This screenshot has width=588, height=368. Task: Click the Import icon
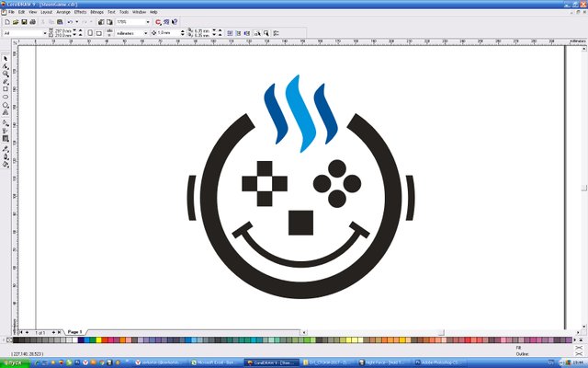pyautogui.click(x=101, y=22)
